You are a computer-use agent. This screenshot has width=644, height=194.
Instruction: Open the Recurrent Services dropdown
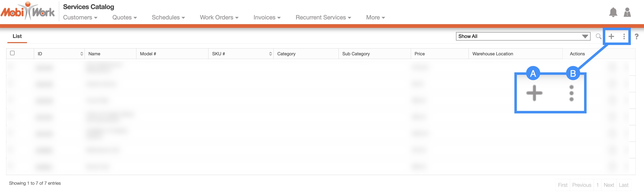[x=323, y=18]
